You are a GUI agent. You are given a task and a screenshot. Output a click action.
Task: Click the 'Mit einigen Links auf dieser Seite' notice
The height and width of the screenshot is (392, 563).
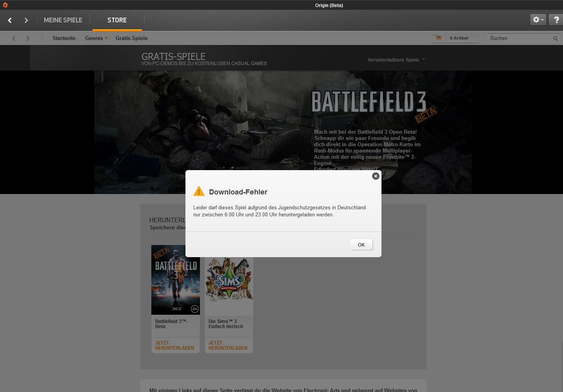click(283, 390)
